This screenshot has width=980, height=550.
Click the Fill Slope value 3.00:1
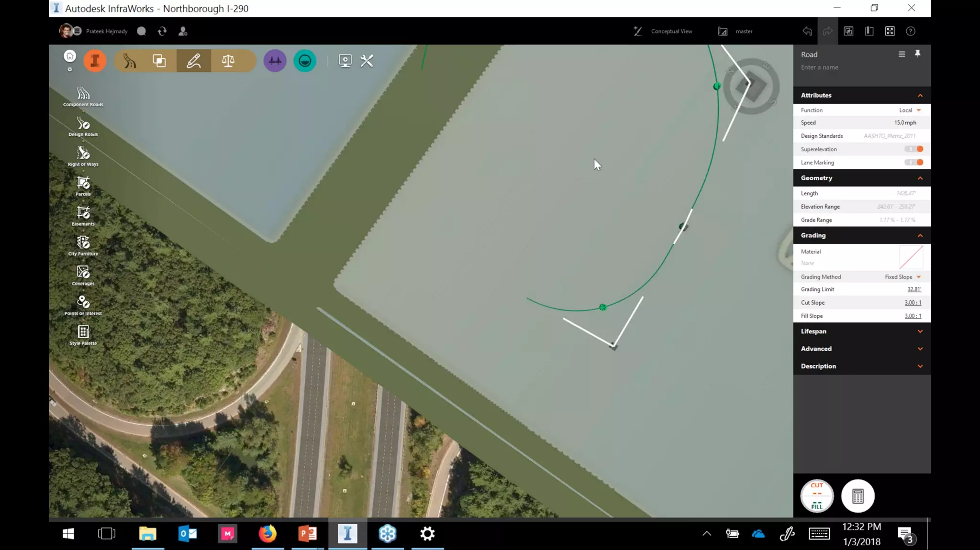pos(913,316)
